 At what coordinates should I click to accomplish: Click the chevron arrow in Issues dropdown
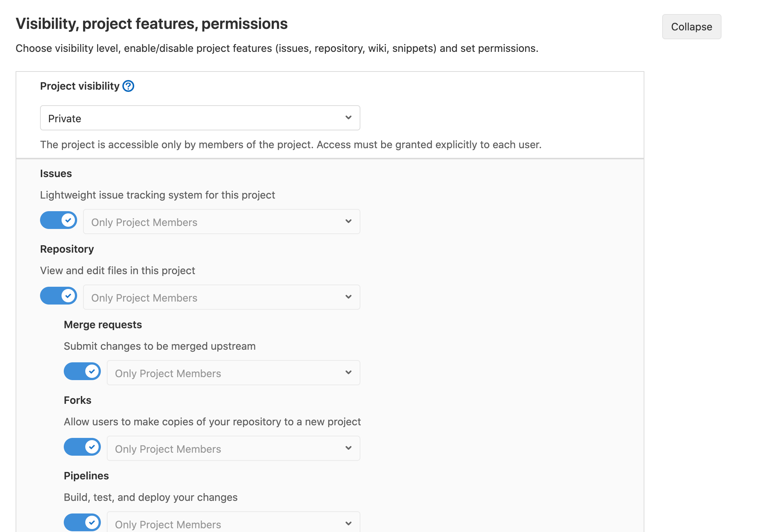point(349,221)
